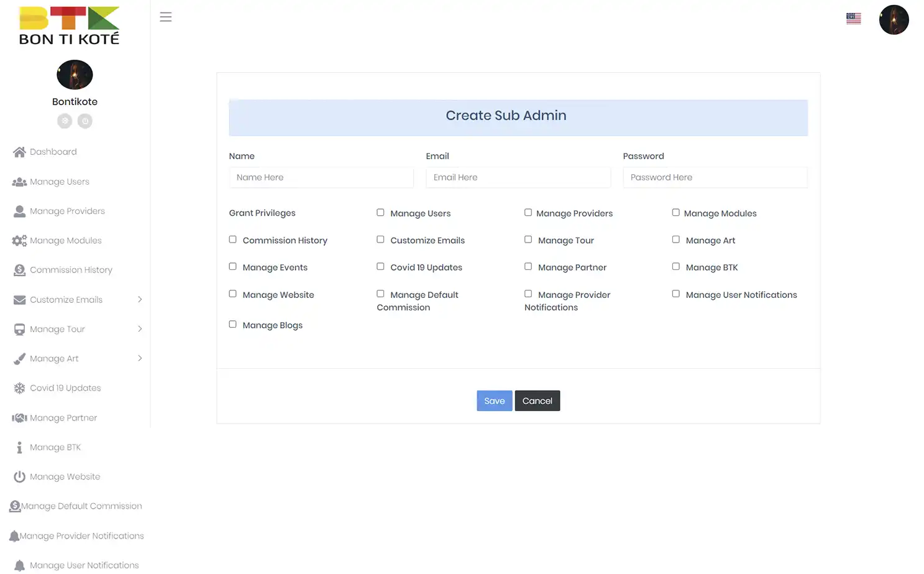Select Manage Users in the sidebar

(59, 182)
